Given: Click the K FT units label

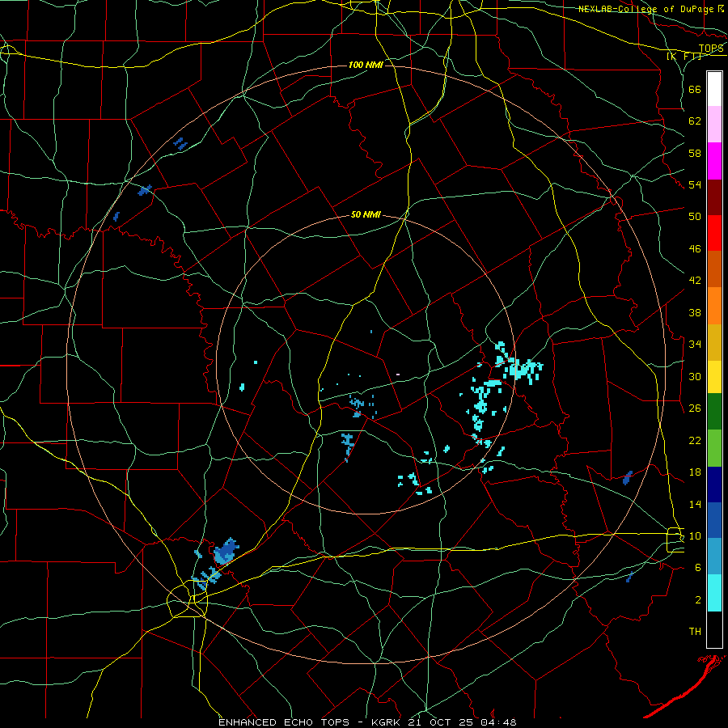Looking at the screenshot, I should pos(684,56).
